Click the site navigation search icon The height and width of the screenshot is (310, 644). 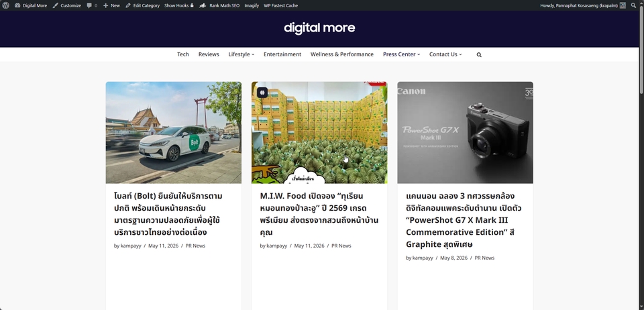coord(479,54)
